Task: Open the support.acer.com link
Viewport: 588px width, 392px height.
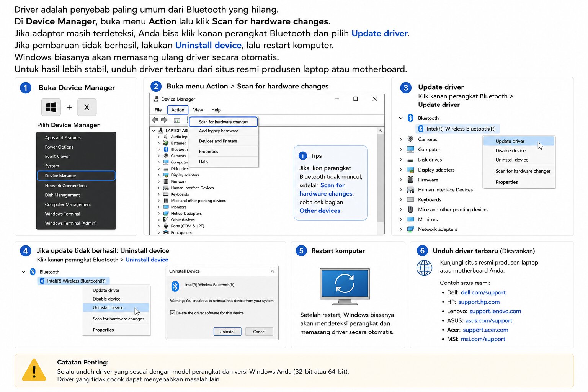Action: point(485,330)
